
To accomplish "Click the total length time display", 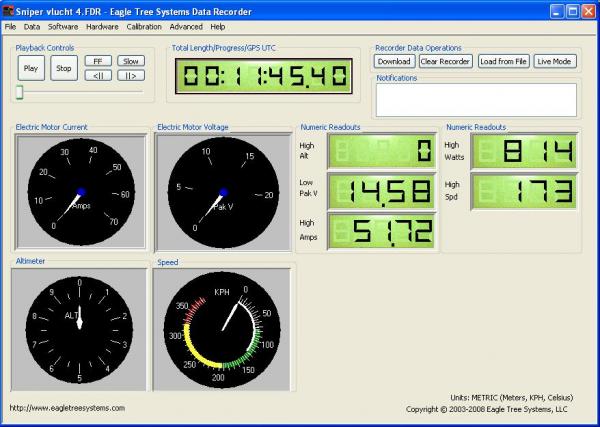I will [x=264, y=76].
